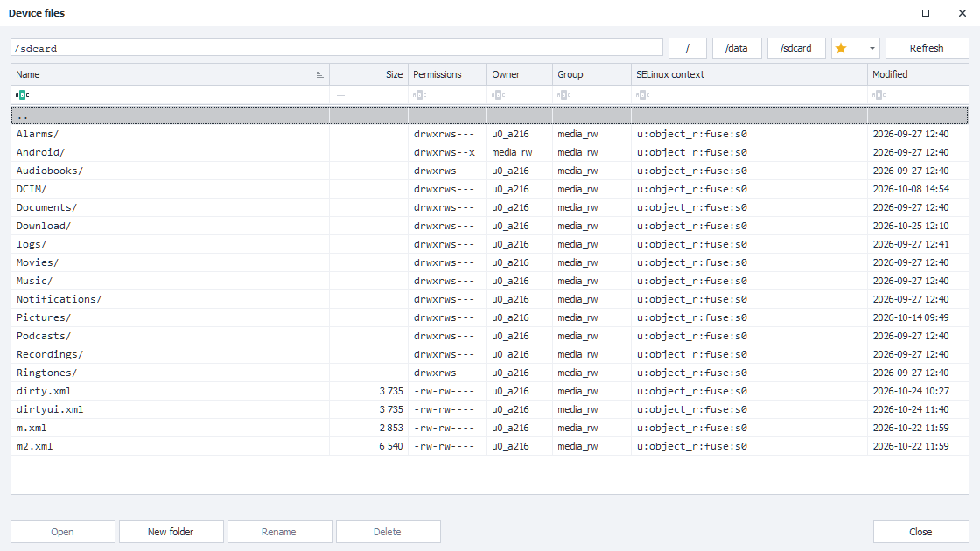Click the 2026-10-08 14:54 date of DCIM/

[x=911, y=189]
